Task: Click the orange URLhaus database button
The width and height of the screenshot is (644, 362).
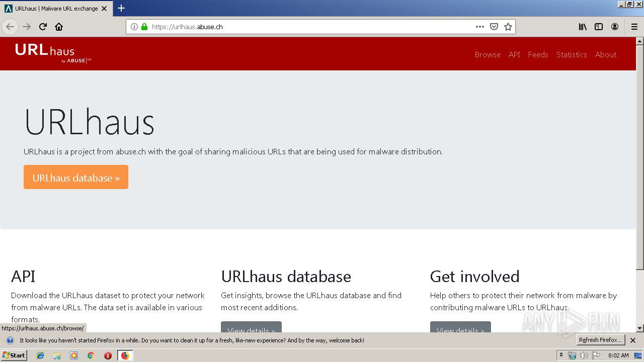Action: tap(76, 177)
